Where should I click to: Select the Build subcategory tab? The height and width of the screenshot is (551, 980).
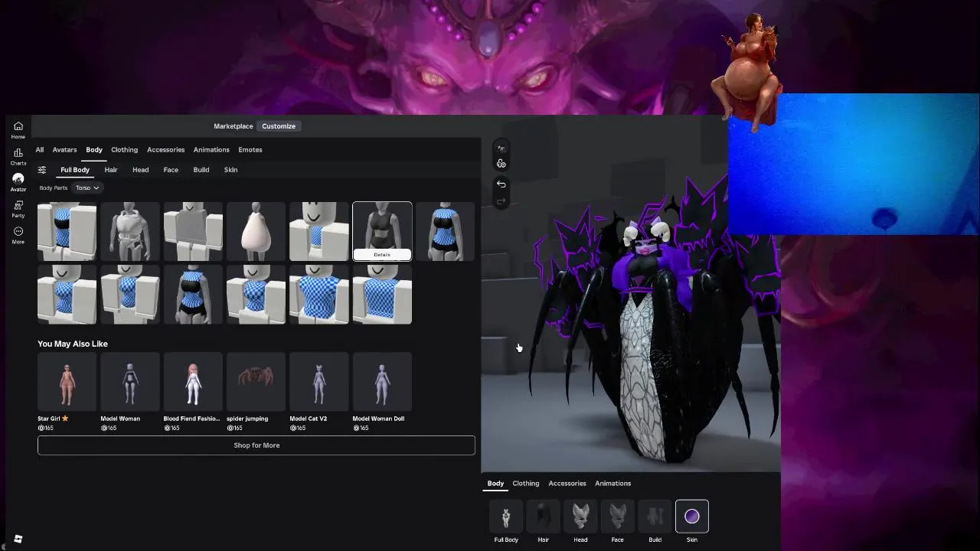point(201,170)
